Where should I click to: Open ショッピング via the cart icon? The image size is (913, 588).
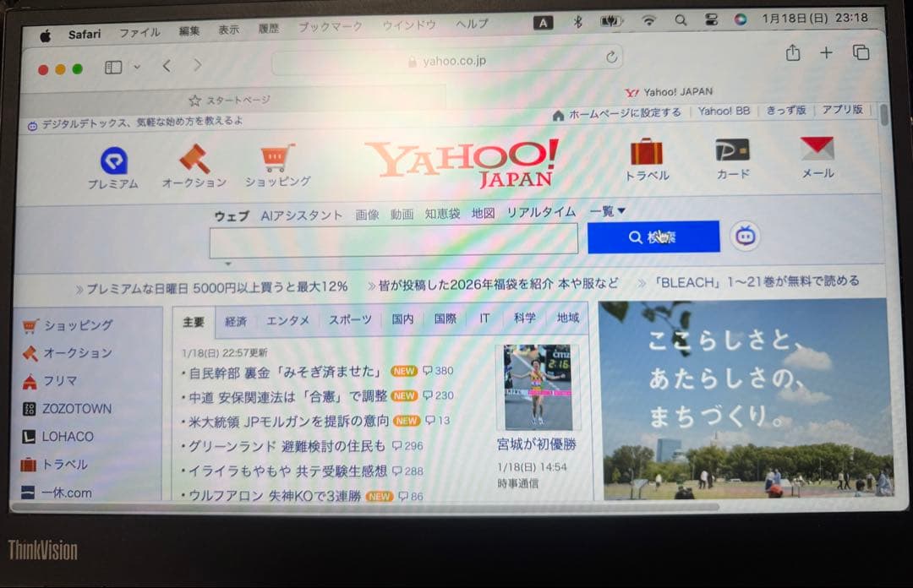coord(275,156)
